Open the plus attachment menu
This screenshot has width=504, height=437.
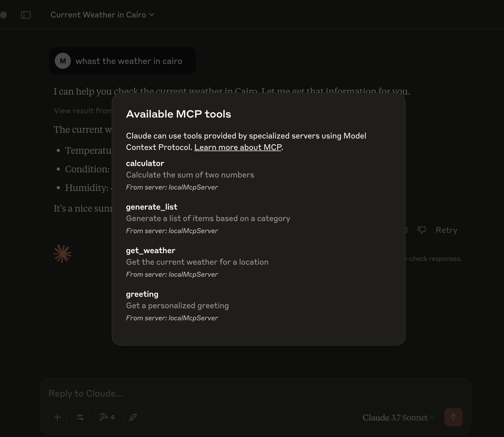click(x=57, y=417)
